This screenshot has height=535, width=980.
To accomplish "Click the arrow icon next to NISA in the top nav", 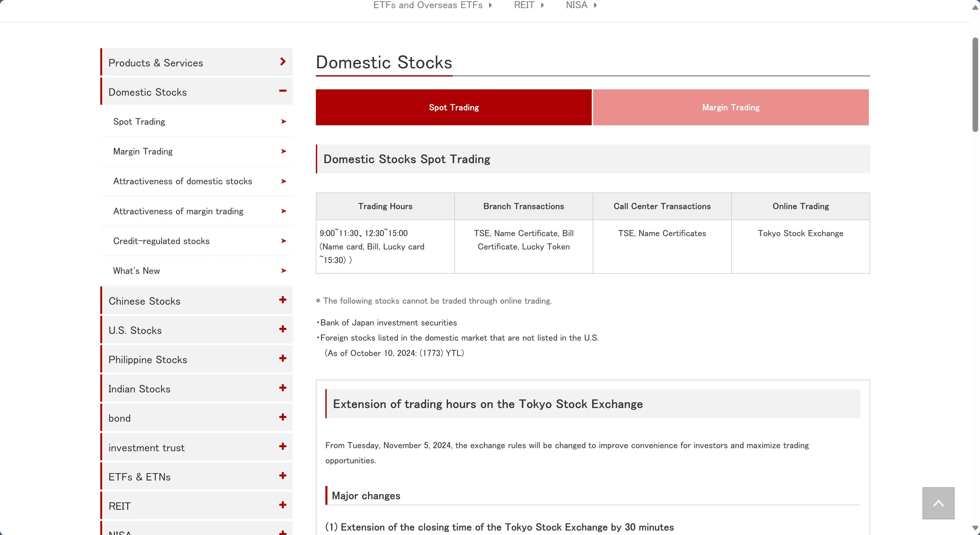I will (595, 5).
